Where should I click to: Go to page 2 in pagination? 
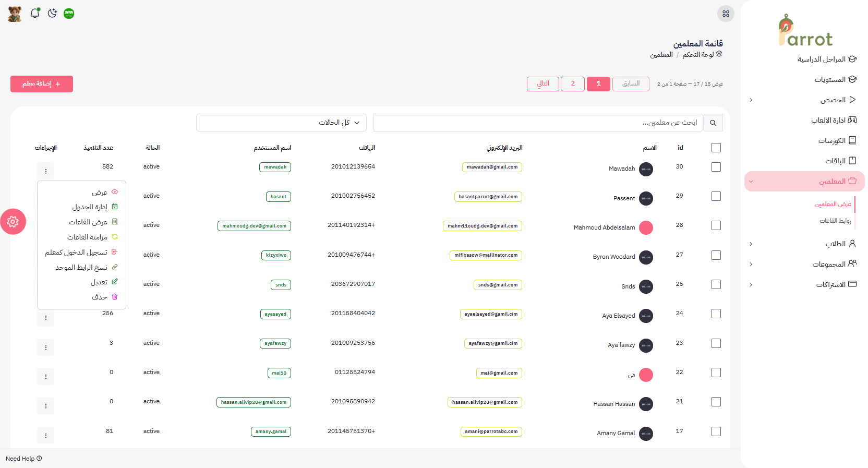573,84
